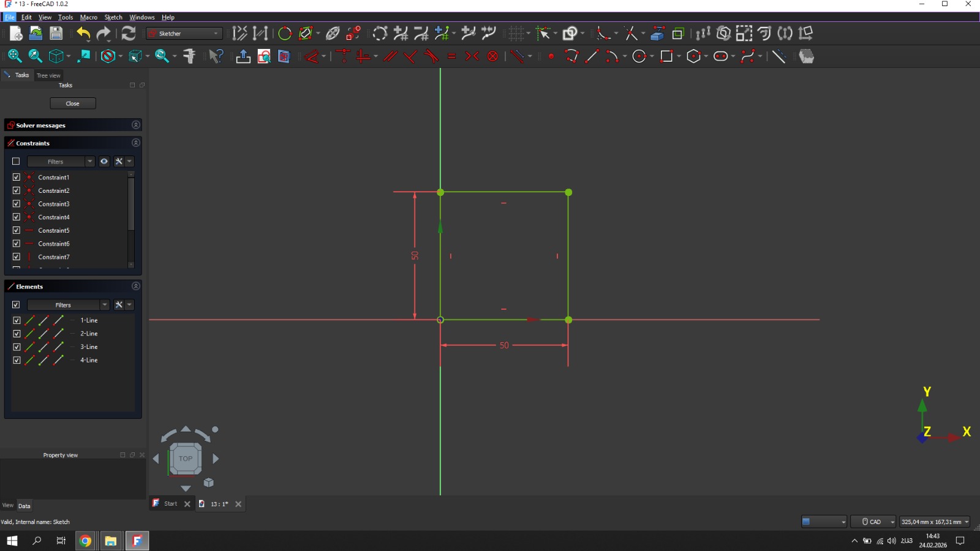Screen dimensions: 980x551
Task: Click the View Sketch icon
Action: [x=264, y=56]
